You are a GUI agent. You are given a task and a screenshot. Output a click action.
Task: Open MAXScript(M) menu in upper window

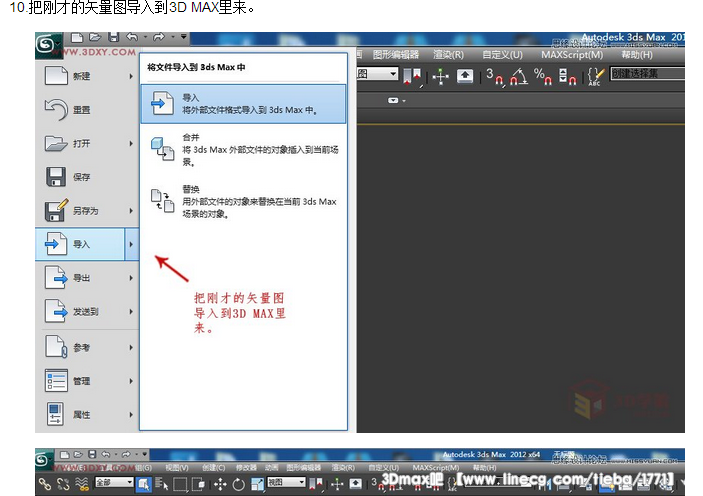(572, 55)
